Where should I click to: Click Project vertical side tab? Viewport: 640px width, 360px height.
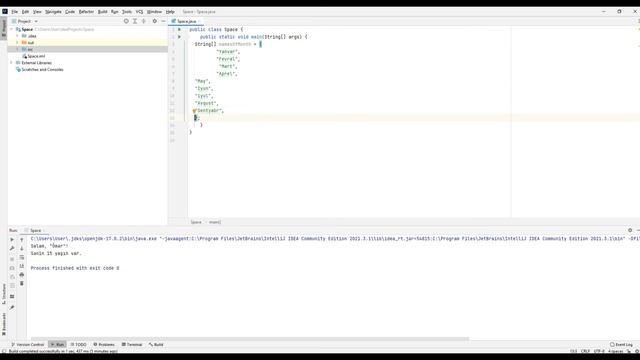[x=4, y=28]
